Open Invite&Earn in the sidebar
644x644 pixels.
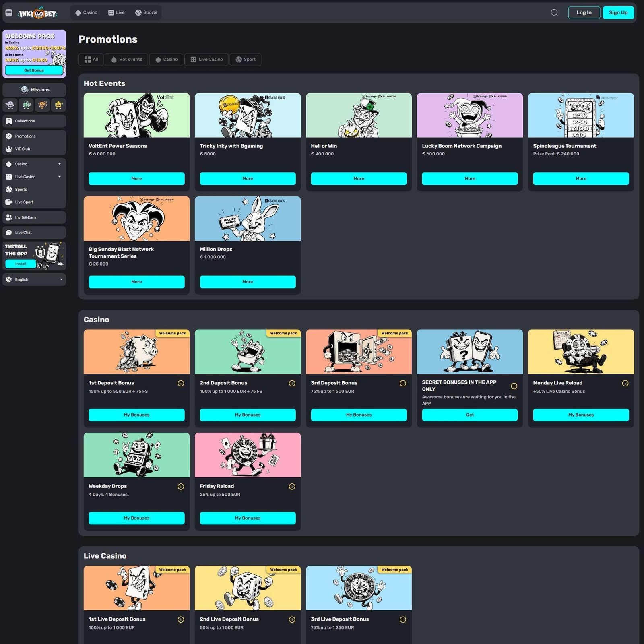(34, 217)
